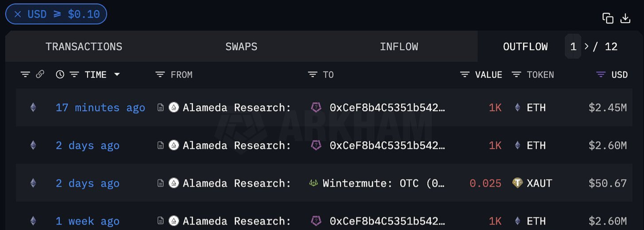Switch to the INFLOW tab
The width and height of the screenshot is (644, 230).
(x=399, y=47)
